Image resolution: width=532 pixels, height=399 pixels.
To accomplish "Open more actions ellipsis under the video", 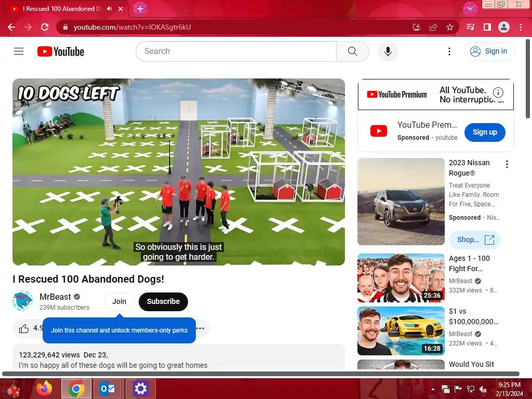I will (200, 328).
